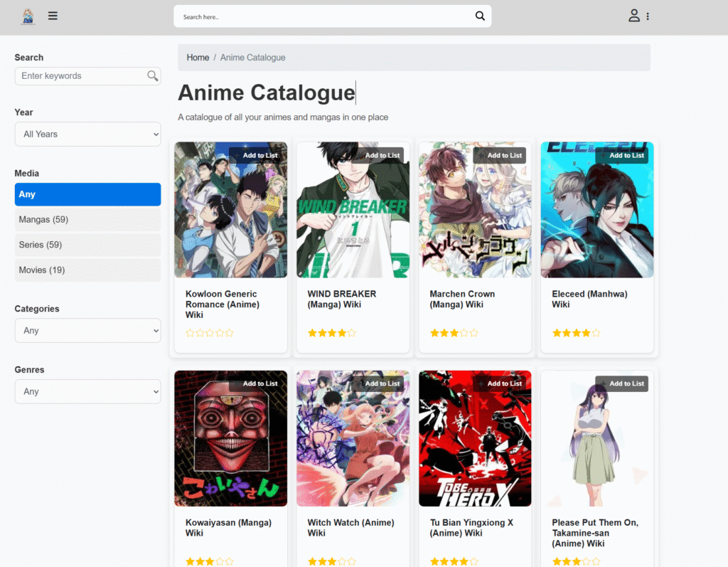Open the Witch Watch Wiki link
The image size is (728, 567).
tap(350, 527)
